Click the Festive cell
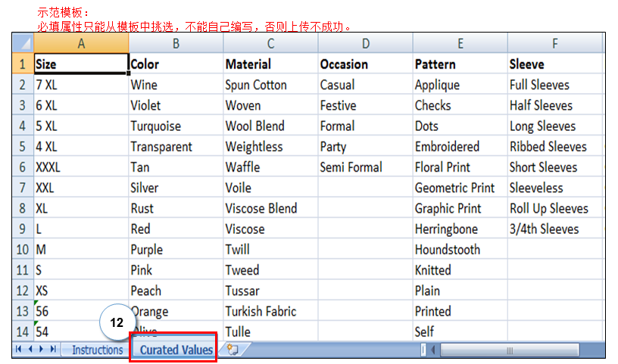Screen dimensions: 618x364 pos(365,104)
